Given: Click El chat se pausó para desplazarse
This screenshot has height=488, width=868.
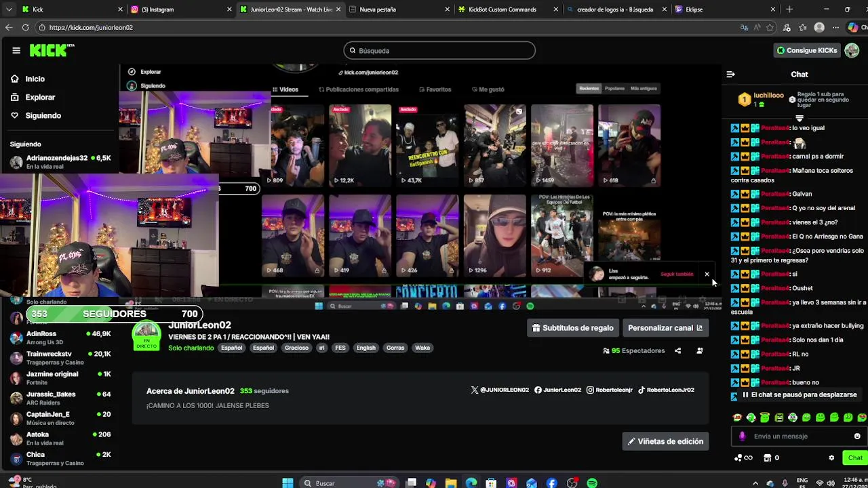Looking at the screenshot, I should (799, 394).
